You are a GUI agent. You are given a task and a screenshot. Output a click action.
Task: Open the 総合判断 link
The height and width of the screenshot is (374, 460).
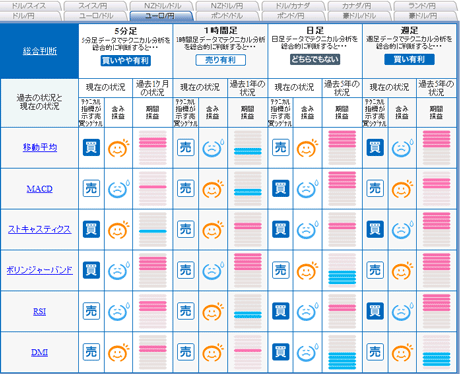point(40,51)
